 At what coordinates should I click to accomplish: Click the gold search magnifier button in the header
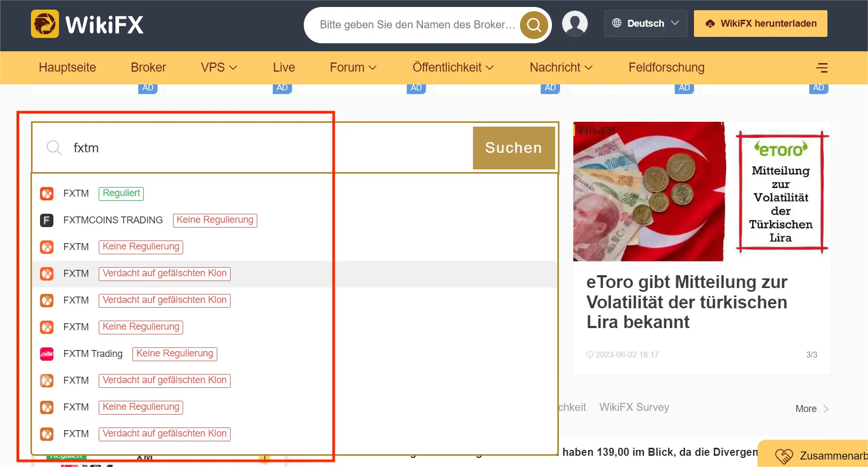(x=534, y=25)
